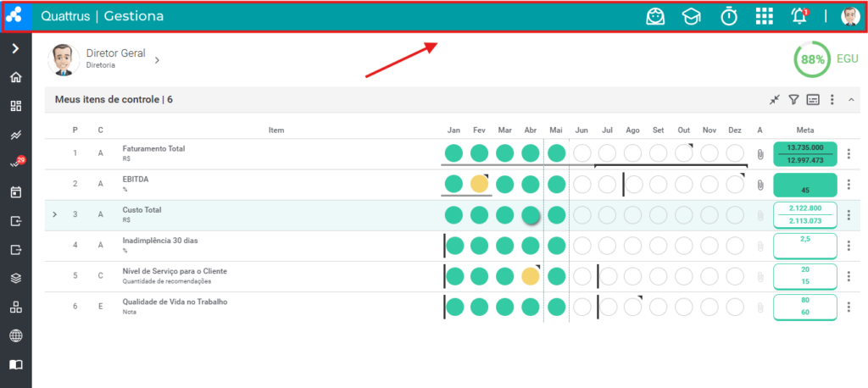Screen dimensions: 868x388
Task: Expand the left sidebar with chevron
Action: 15,48
